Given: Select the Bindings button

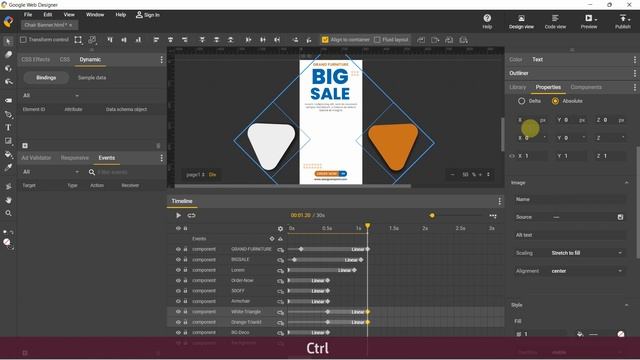Looking at the screenshot, I should 46,78.
